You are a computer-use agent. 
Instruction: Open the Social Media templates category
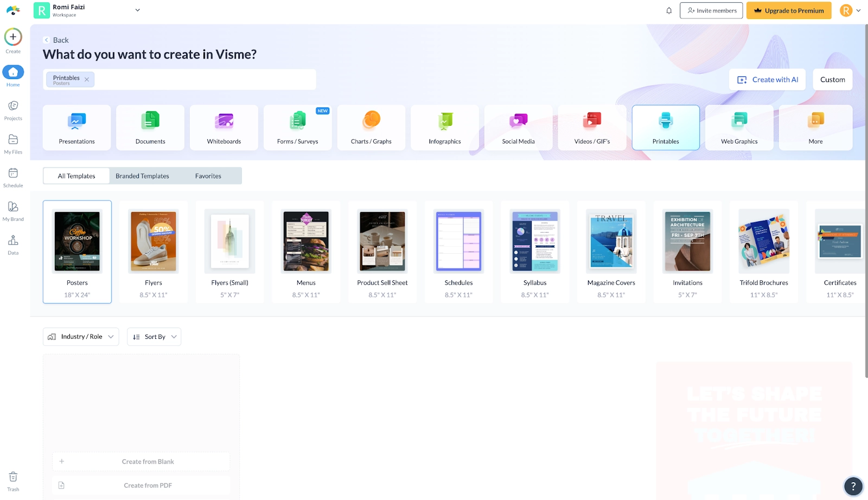pos(518,127)
